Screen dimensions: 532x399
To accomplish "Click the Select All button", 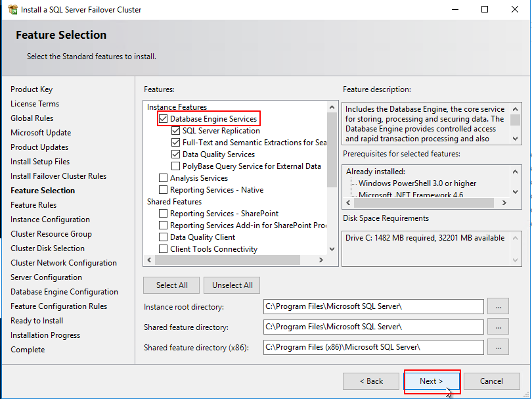I will coord(171,285).
